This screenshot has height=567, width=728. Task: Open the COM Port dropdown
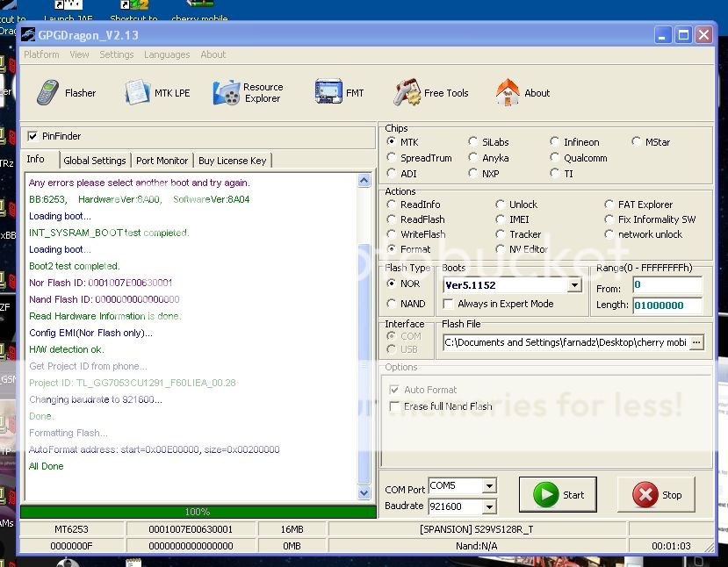click(489, 486)
